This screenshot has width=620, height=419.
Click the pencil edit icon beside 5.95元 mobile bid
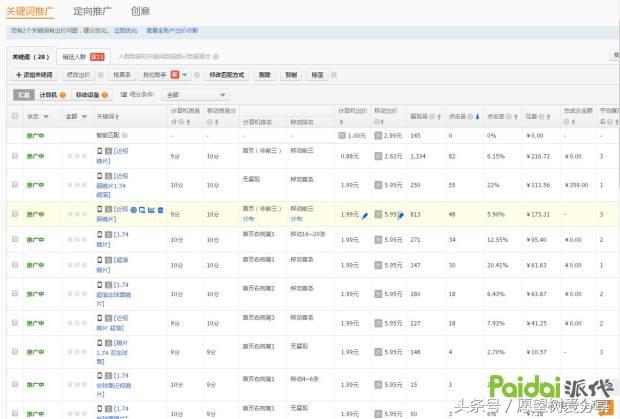tap(401, 214)
